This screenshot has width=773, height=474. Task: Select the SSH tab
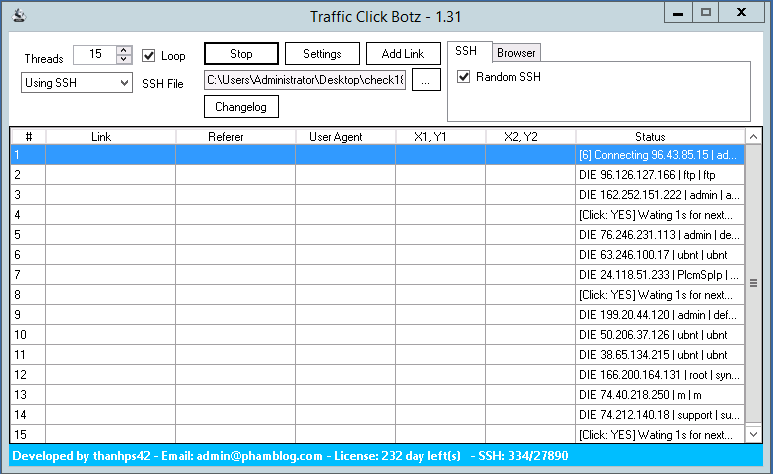(466, 51)
